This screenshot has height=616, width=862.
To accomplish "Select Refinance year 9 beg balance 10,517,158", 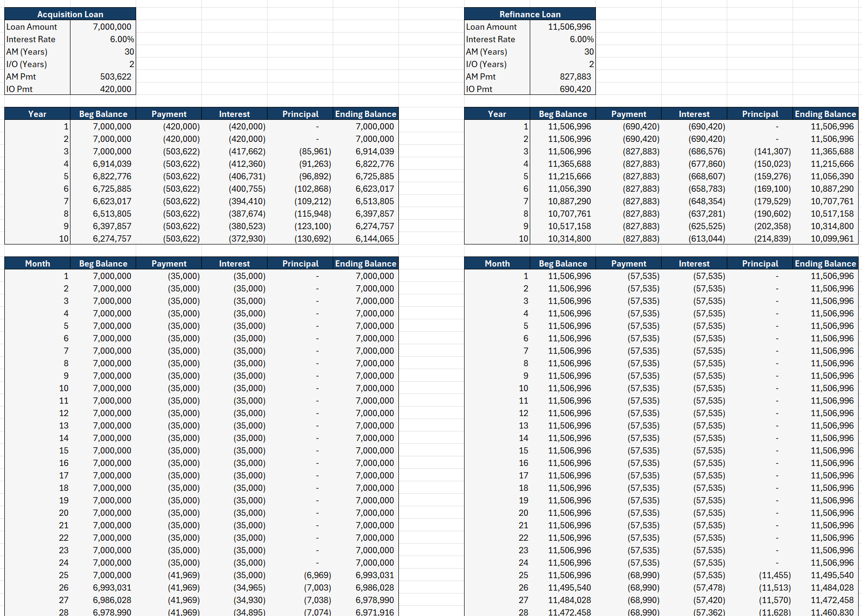I will click(563, 226).
